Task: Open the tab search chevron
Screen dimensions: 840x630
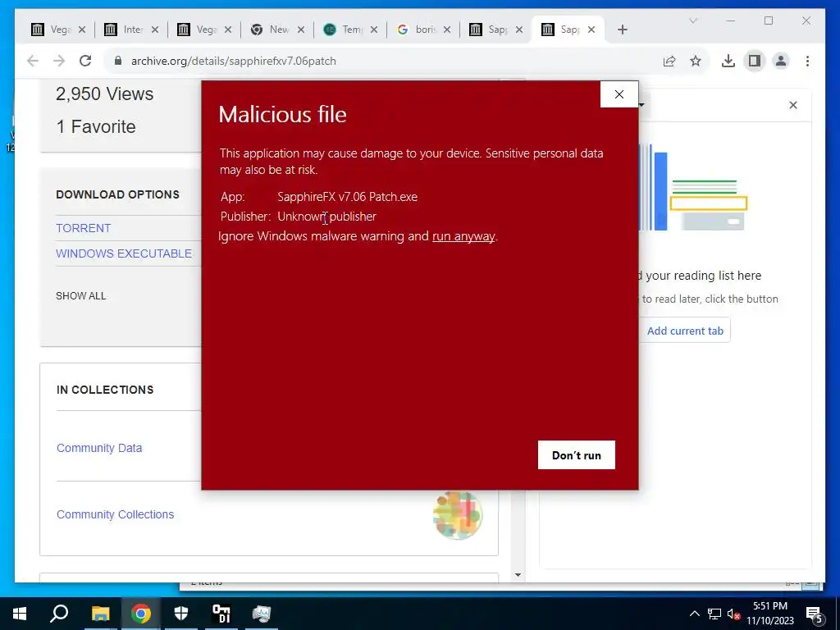Action: pyautogui.click(x=692, y=21)
